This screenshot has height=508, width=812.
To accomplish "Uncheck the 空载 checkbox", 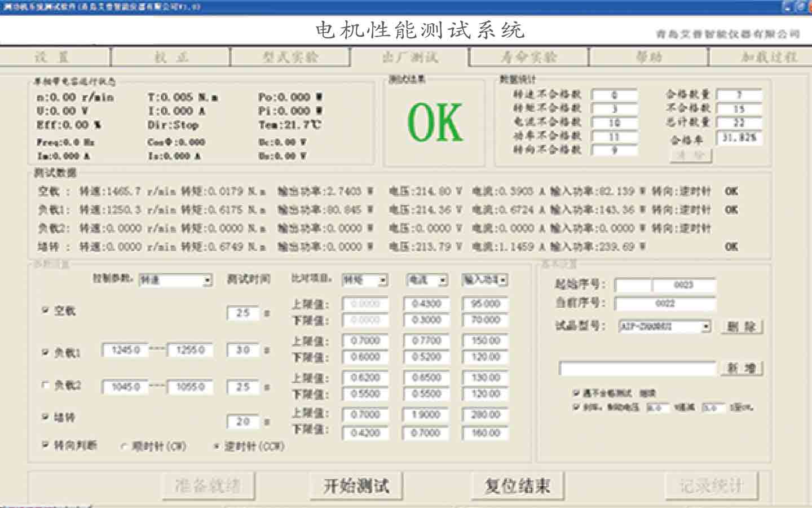I will pos(45,310).
